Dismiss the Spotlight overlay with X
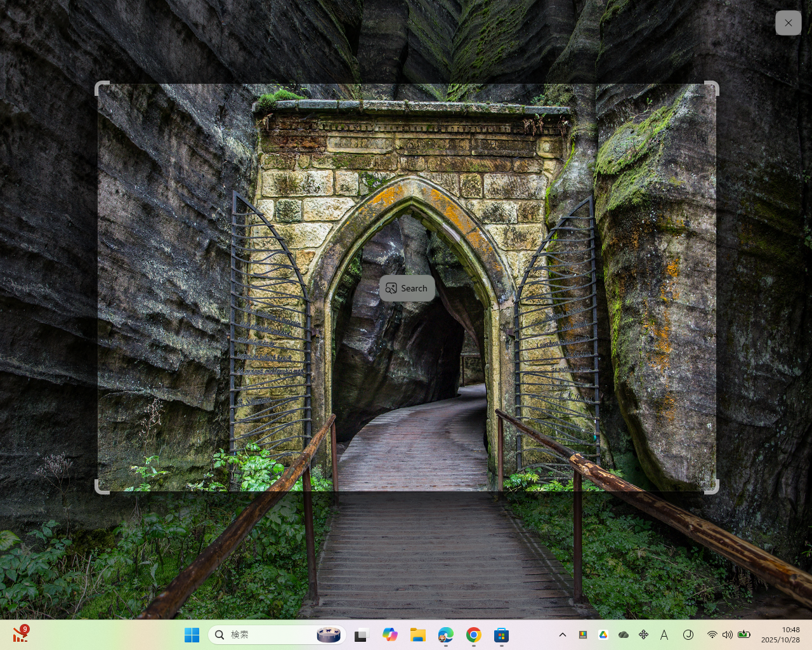The image size is (812, 650). click(788, 22)
